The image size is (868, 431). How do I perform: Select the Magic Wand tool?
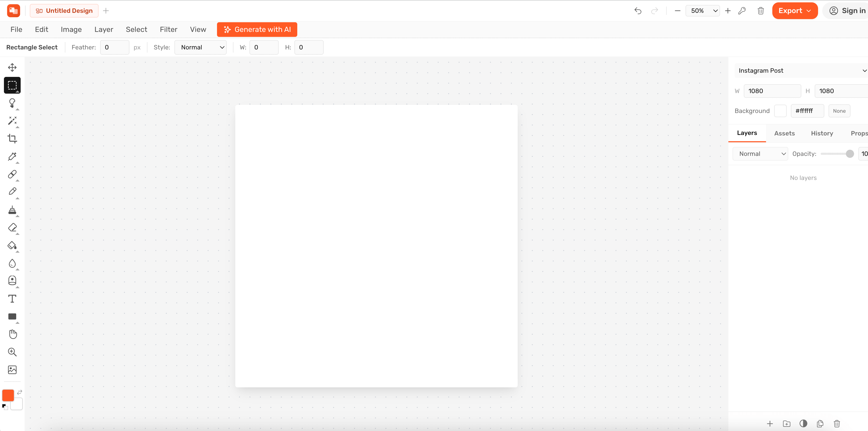tap(12, 121)
